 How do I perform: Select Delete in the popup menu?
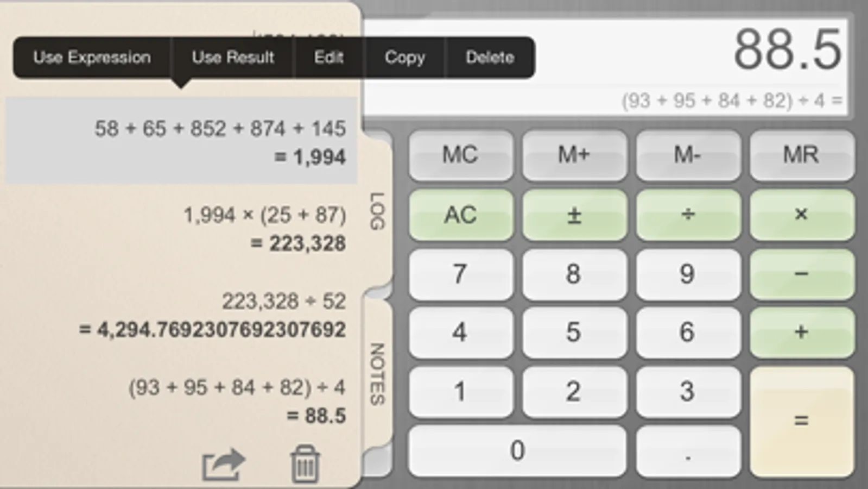pyautogui.click(x=490, y=58)
